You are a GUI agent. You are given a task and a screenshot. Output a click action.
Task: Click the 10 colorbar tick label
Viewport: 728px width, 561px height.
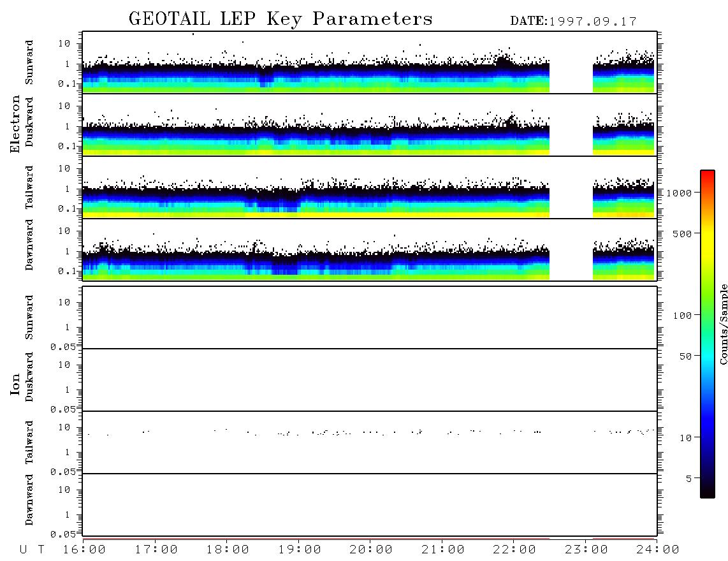coord(685,437)
